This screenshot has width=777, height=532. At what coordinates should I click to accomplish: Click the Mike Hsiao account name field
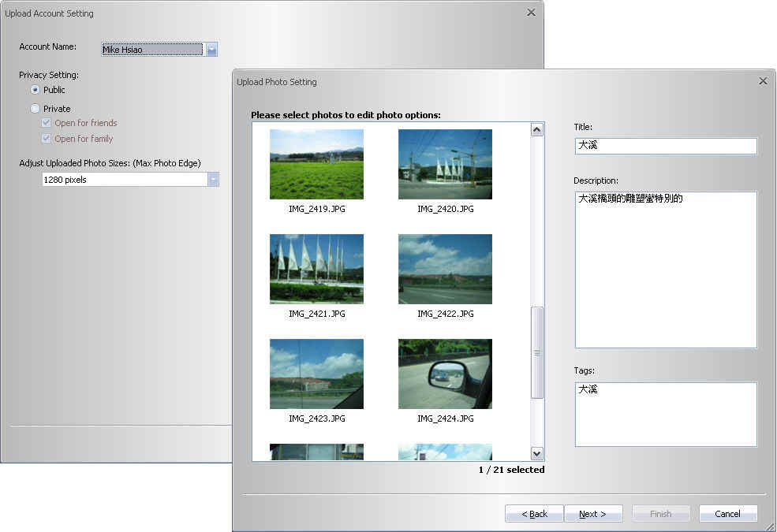[152, 49]
